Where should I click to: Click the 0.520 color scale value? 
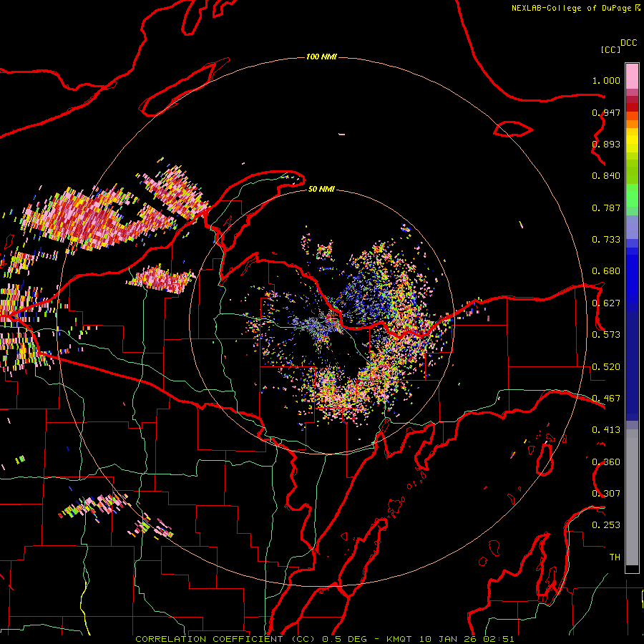coord(606,367)
